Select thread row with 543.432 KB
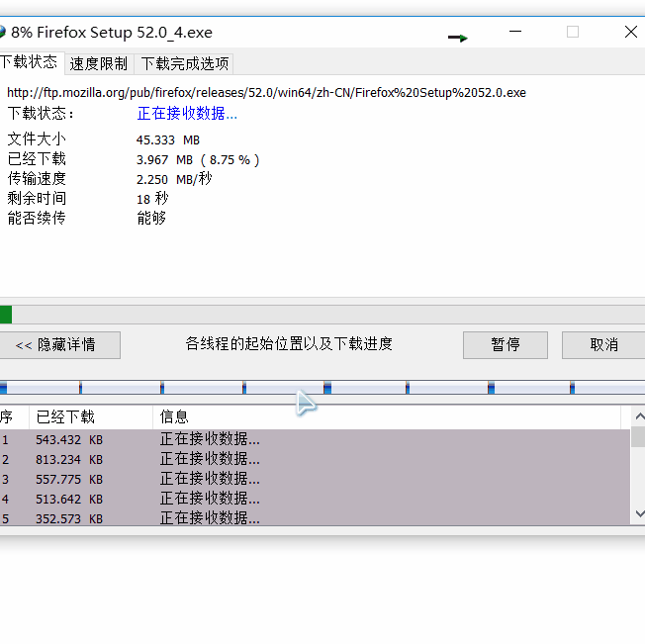645x644 pixels. [x=315, y=439]
